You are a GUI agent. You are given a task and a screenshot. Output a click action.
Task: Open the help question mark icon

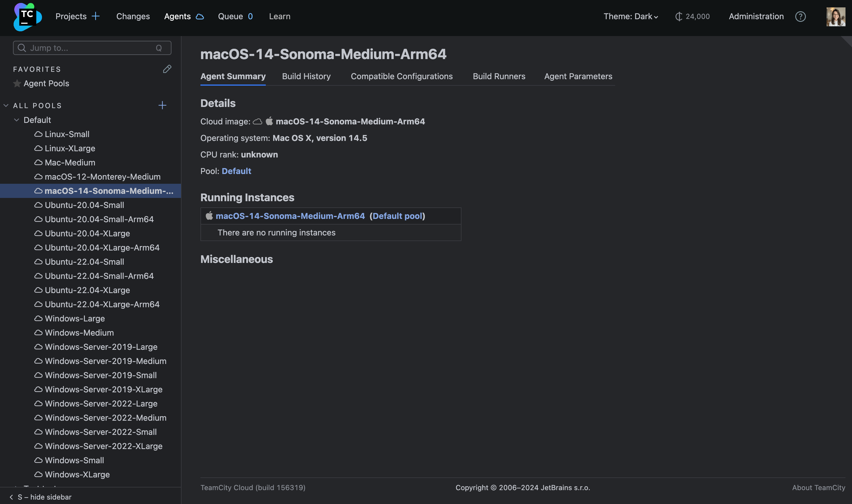[800, 17]
